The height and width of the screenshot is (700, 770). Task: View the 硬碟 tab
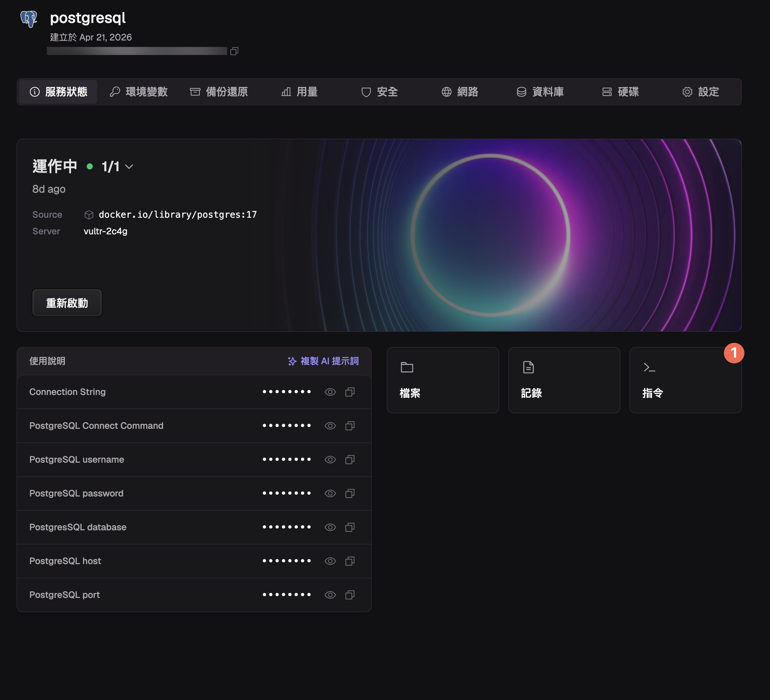(x=621, y=92)
